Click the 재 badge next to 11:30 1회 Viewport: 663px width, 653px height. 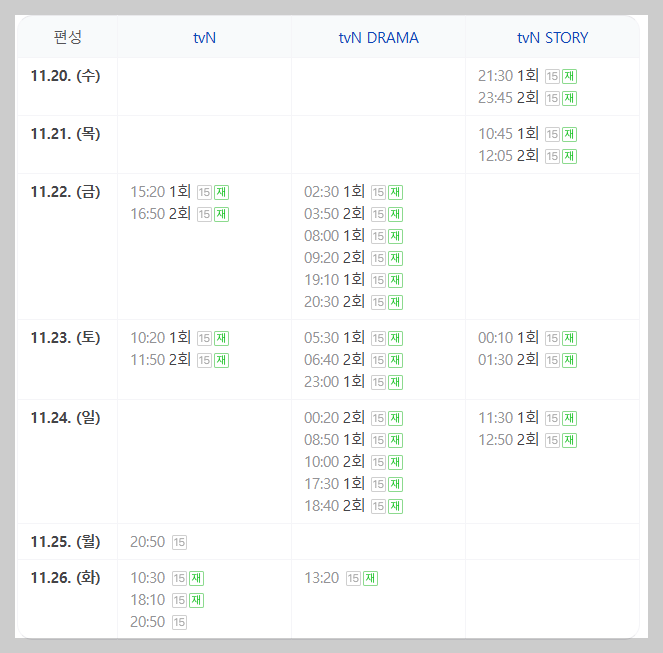[x=569, y=418]
